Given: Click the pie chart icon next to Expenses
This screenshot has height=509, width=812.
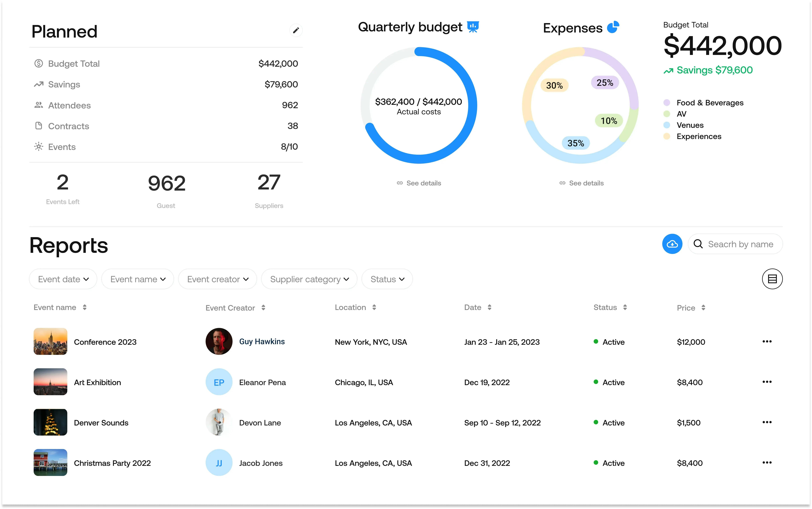Looking at the screenshot, I should click(613, 27).
